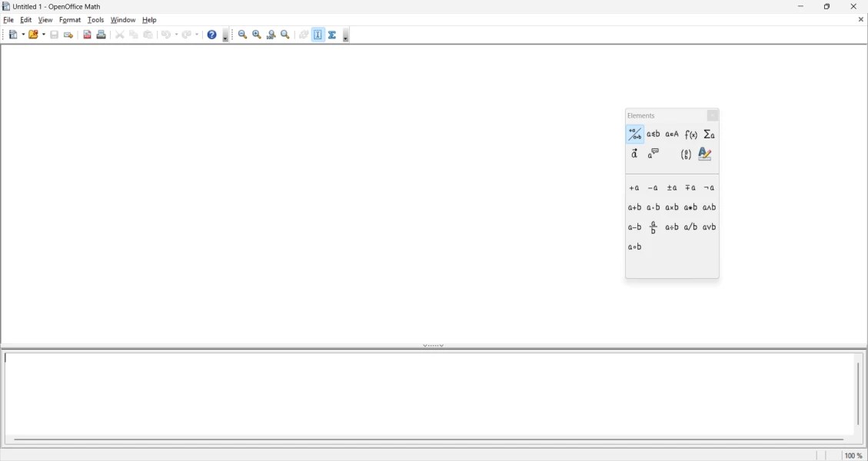Viewport: 868px width, 461px height.
Task: Open the Brackets category in Elements
Action: click(686, 154)
